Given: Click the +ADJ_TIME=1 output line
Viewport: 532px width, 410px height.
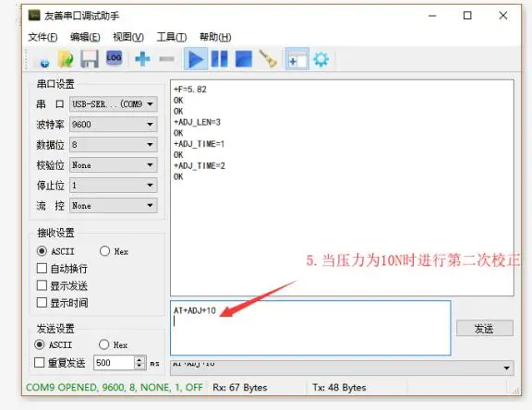Looking at the screenshot, I should click(199, 144).
